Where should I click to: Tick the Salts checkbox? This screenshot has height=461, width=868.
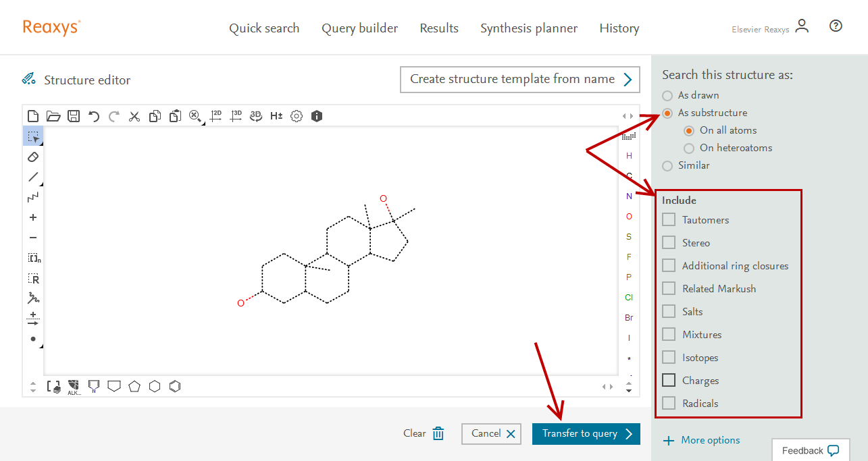[x=669, y=312]
